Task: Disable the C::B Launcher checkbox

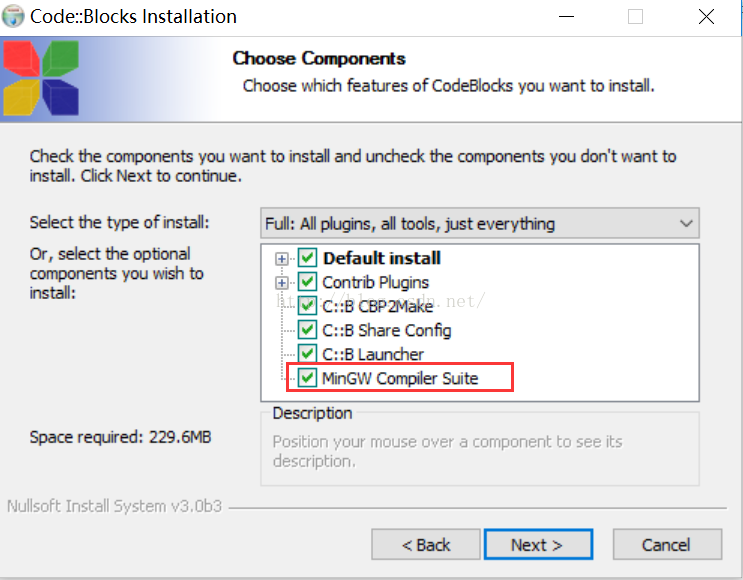Action: coord(307,354)
